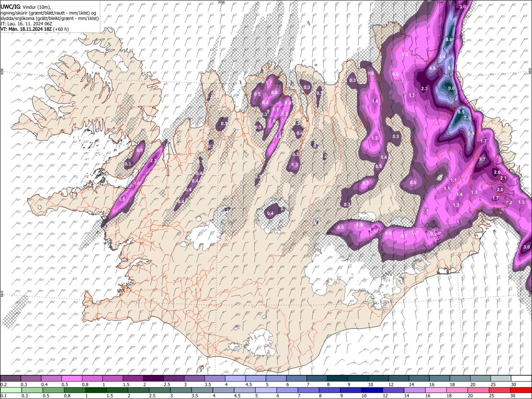Screen dimensions: 532x399
Task: Click the '20W' longitude label
Action: coord(221,2)
